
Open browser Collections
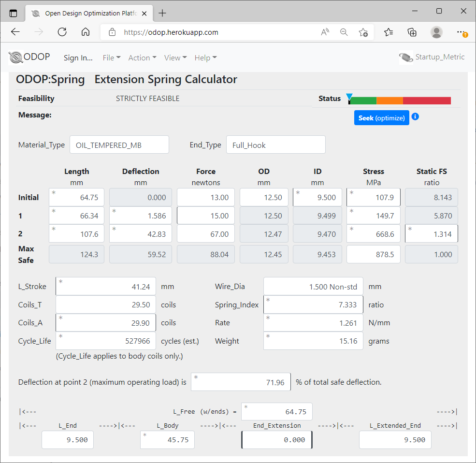pyautogui.click(x=412, y=32)
